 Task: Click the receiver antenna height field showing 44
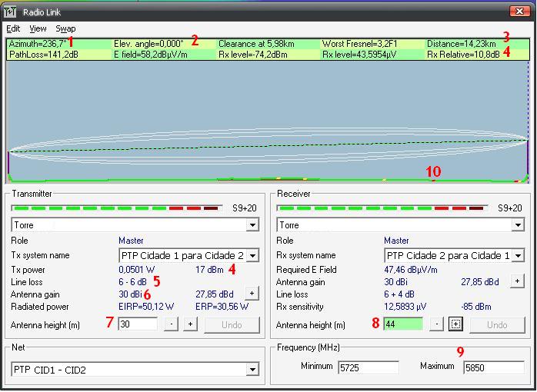403,324
